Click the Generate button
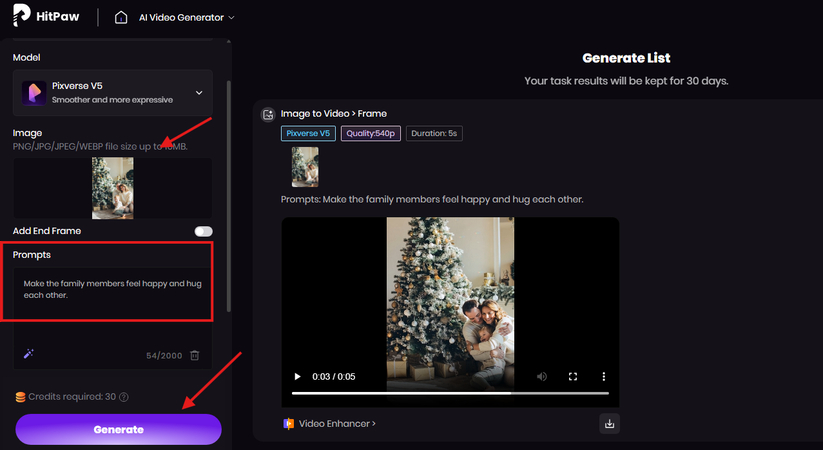This screenshot has width=823, height=450. pyautogui.click(x=119, y=429)
